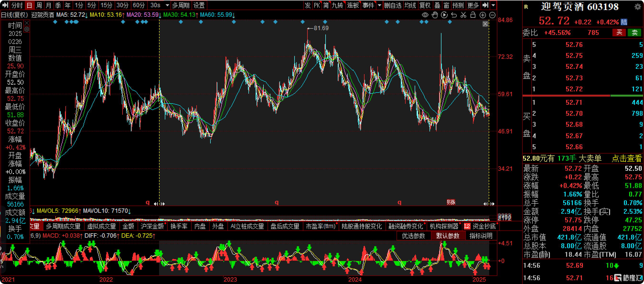Close the data tooltip panel with X
The height and width of the screenshot is (284, 644).
27,23
